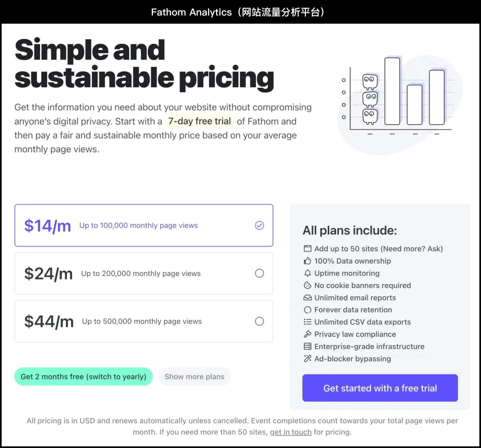
Task: Switch to yearly billing for 2 months free
Action: tap(83, 377)
